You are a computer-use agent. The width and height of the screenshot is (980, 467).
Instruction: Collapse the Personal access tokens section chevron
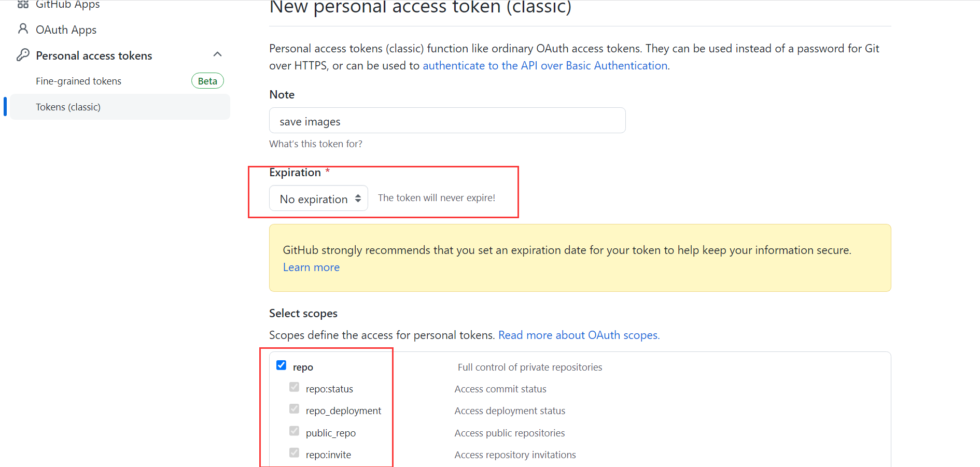click(x=218, y=54)
